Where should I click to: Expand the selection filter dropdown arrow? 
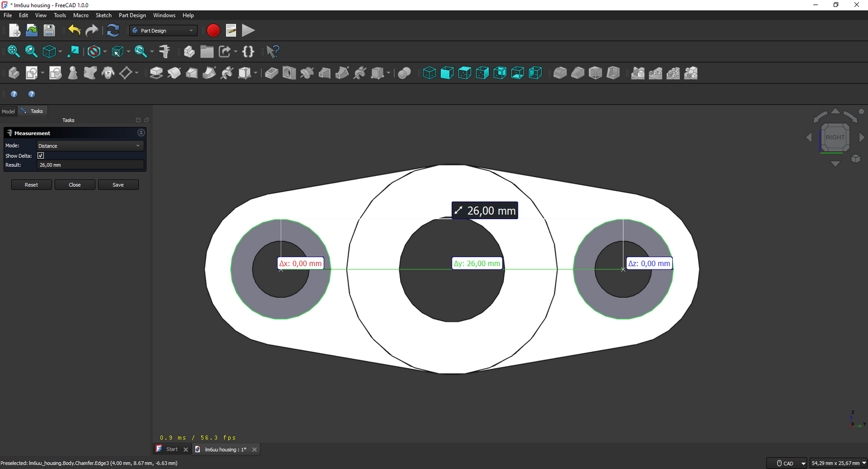(129, 52)
